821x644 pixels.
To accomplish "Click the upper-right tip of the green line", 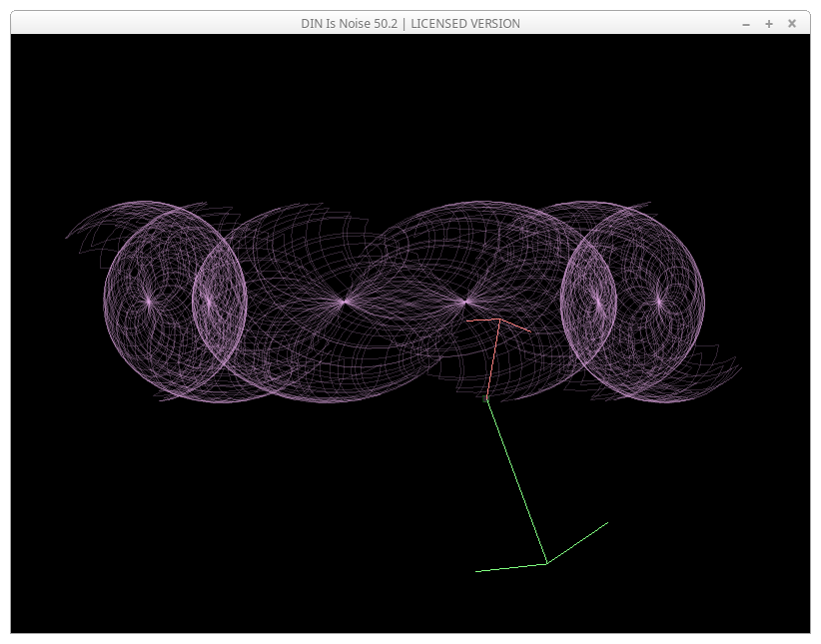I will coord(607,522).
